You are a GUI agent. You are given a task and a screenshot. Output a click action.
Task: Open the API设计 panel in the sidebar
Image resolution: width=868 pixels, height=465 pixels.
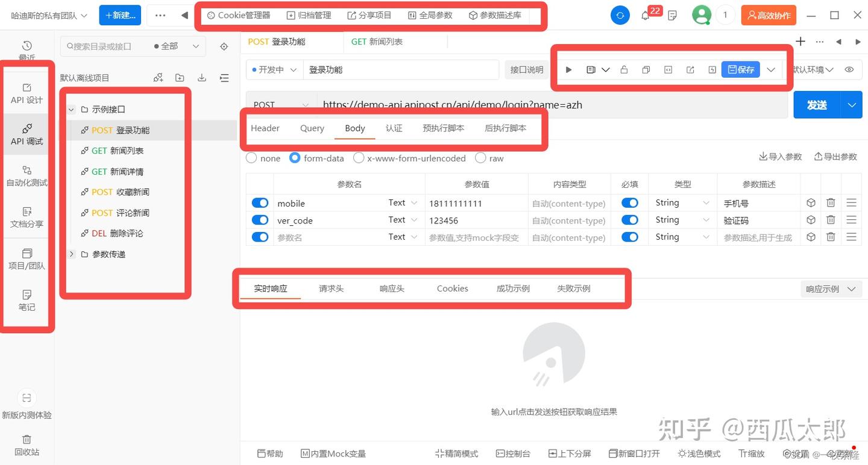pos(27,94)
